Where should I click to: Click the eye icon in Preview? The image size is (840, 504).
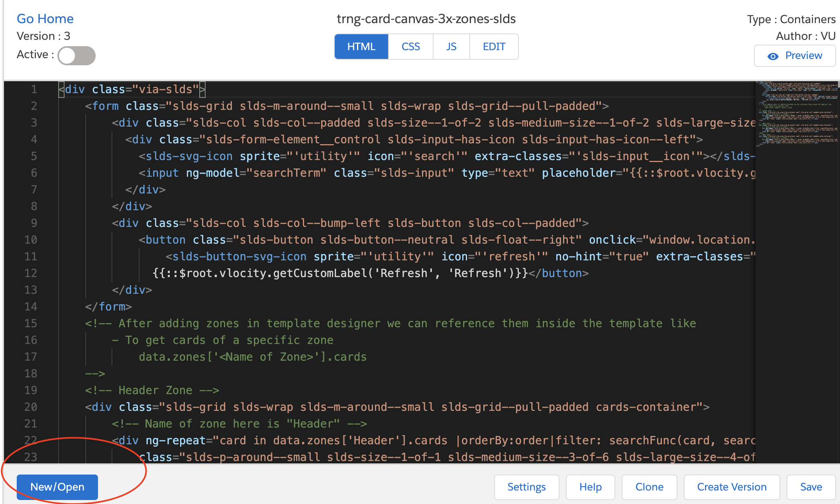(x=773, y=56)
